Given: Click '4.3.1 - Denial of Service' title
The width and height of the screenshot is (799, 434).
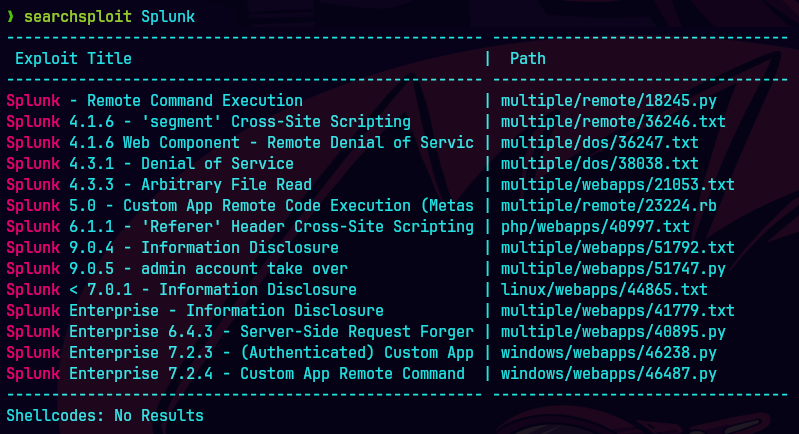Looking at the screenshot, I should pos(181,163).
